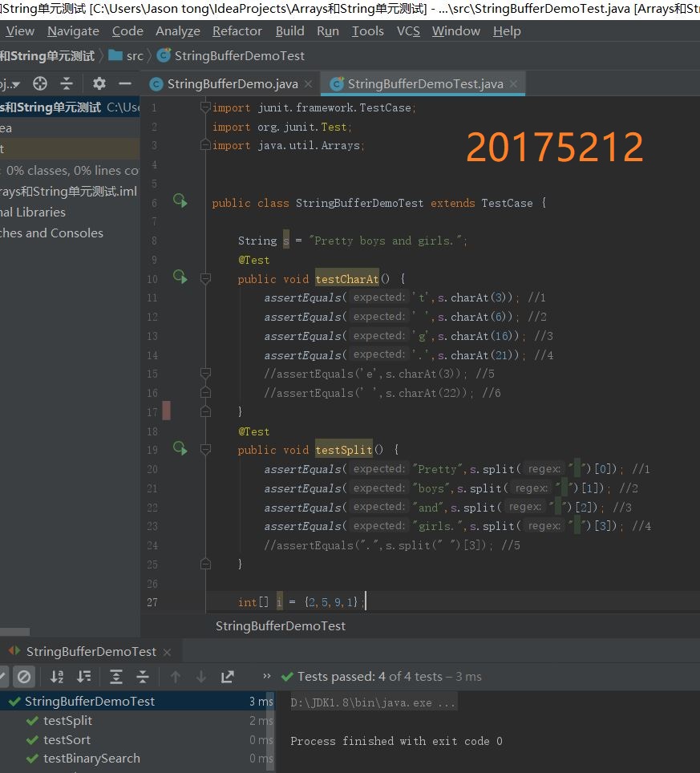Screen dimensions: 700x773
Task: Select the .iml file in Project tree
Action: [x=70, y=192]
